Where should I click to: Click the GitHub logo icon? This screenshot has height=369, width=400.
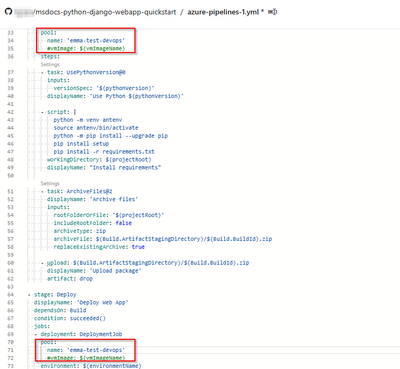[8, 12]
